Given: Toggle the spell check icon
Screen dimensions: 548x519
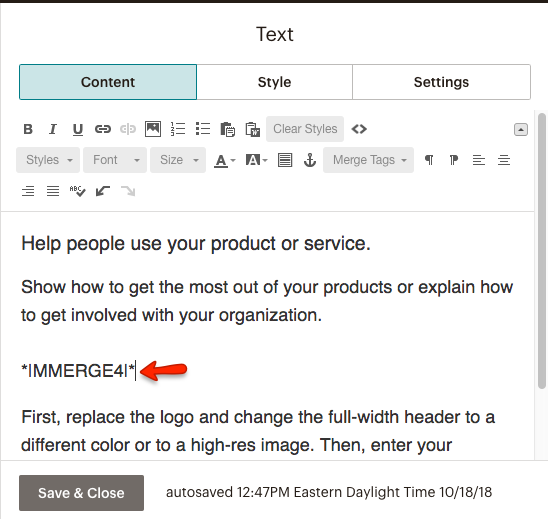Looking at the screenshot, I should click(x=78, y=191).
